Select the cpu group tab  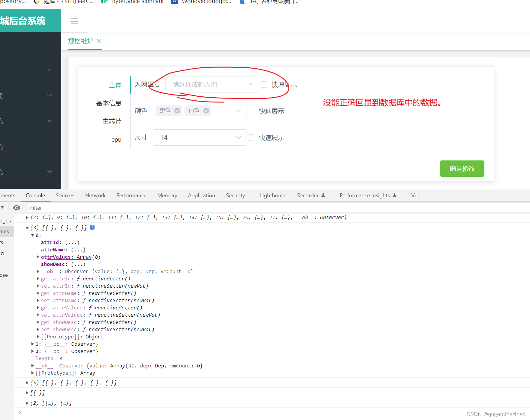pos(116,140)
